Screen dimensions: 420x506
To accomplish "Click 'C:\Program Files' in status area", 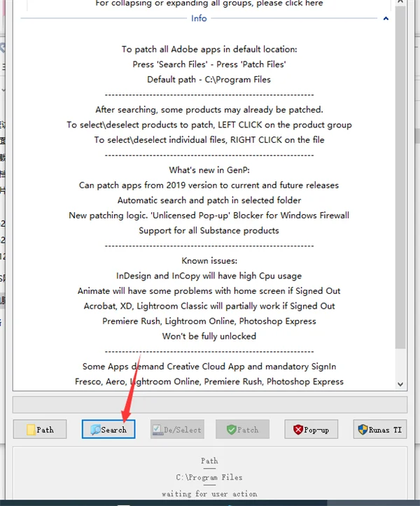I will coord(209,477).
